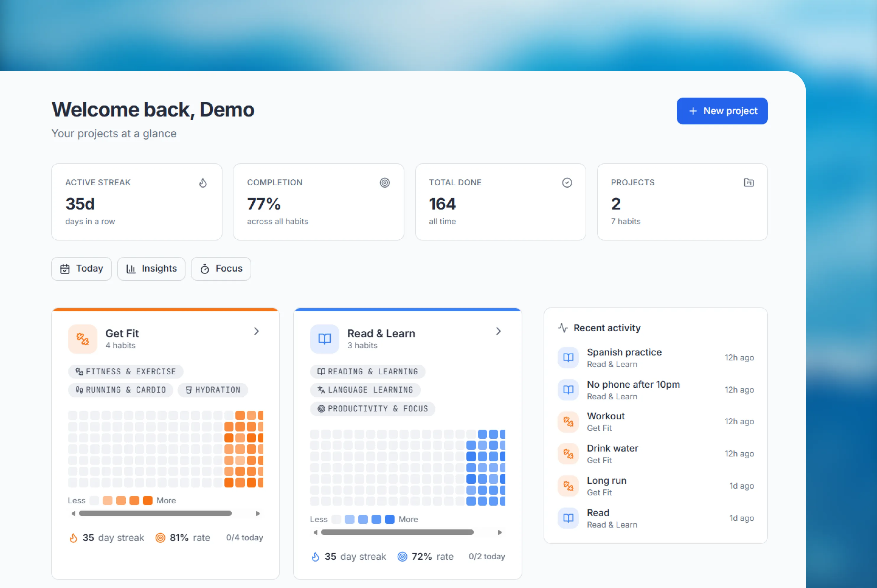Click the orange flame icon by Get Fit streak
Screen dimensions: 877x588
pyautogui.click(x=74, y=538)
